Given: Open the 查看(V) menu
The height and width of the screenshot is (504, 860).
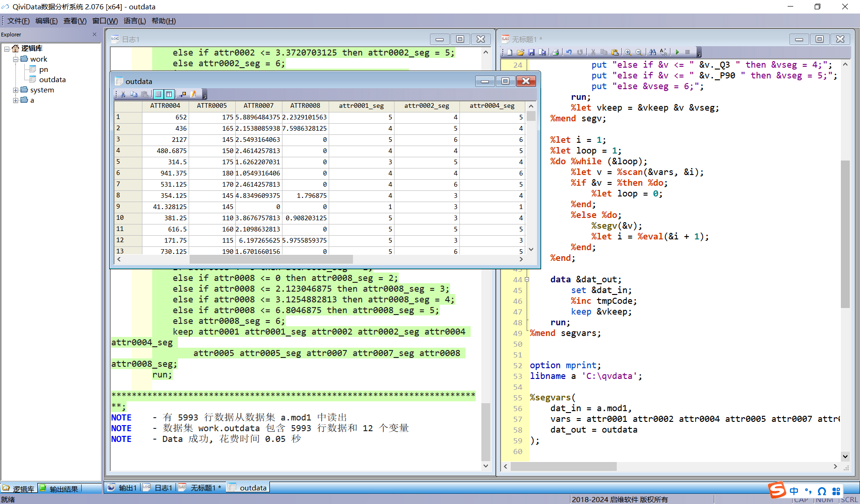Looking at the screenshot, I should [75, 21].
